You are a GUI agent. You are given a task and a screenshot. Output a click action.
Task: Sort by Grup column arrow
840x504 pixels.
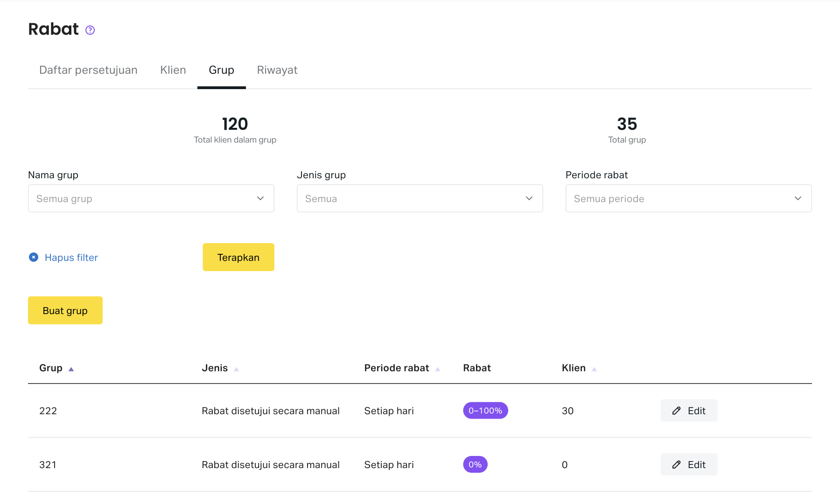tap(71, 369)
